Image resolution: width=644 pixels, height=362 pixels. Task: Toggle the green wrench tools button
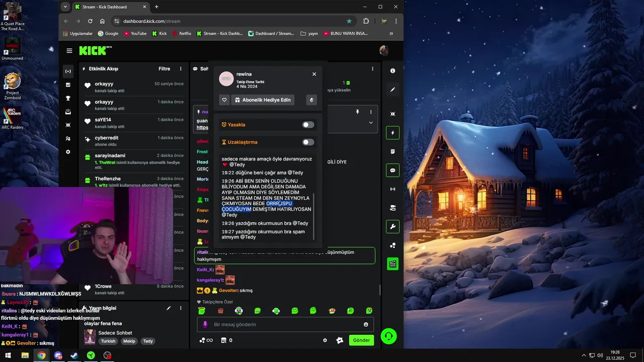pos(392,227)
